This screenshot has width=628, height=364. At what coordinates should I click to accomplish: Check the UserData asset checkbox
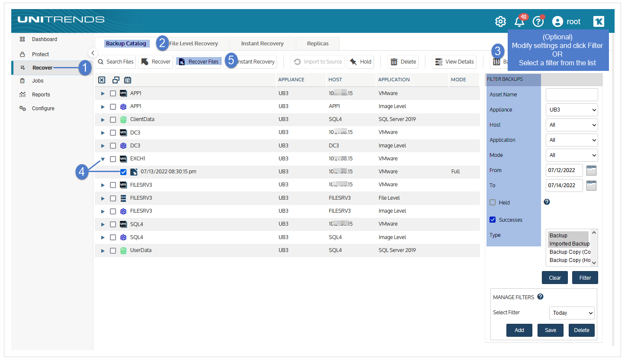tap(113, 251)
